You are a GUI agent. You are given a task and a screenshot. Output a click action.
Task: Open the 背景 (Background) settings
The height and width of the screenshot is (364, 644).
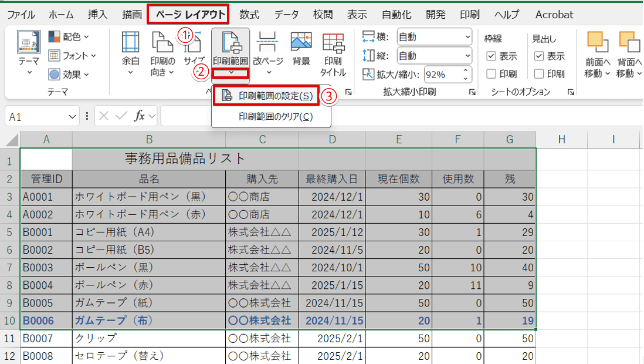click(300, 56)
